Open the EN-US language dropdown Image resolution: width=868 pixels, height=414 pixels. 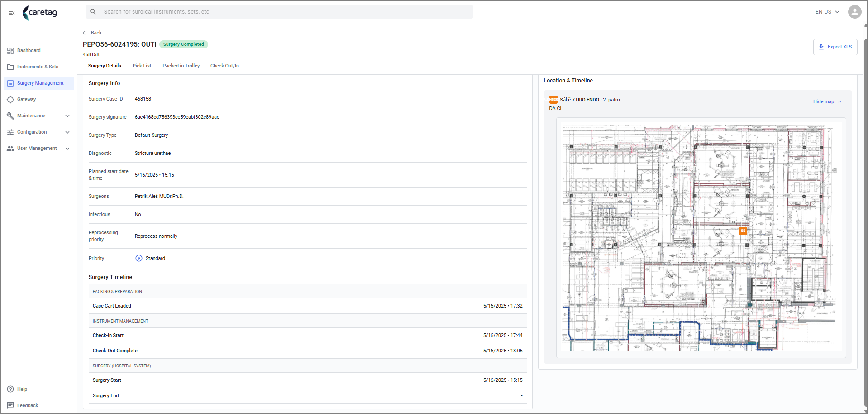pyautogui.click(x=827, y=12)
